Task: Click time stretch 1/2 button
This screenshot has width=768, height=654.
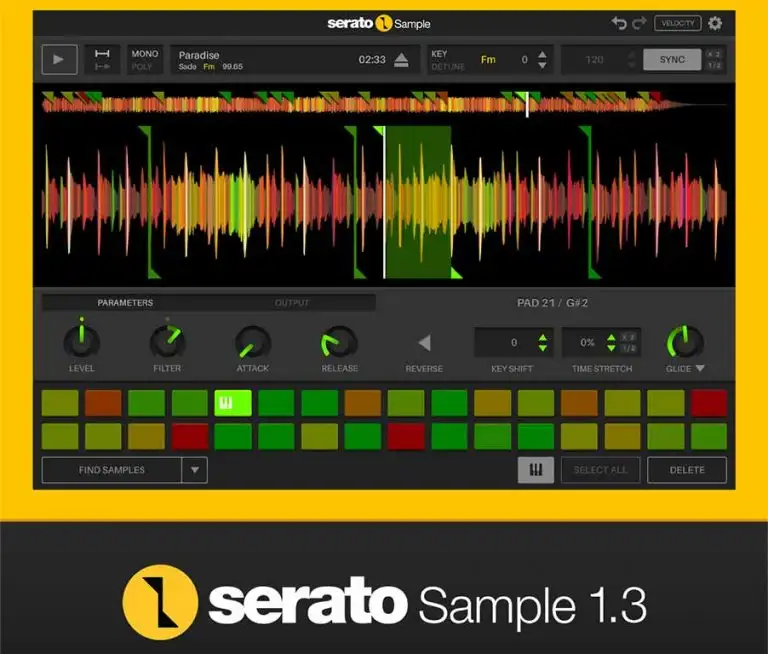Action: [x=628, y=348]
